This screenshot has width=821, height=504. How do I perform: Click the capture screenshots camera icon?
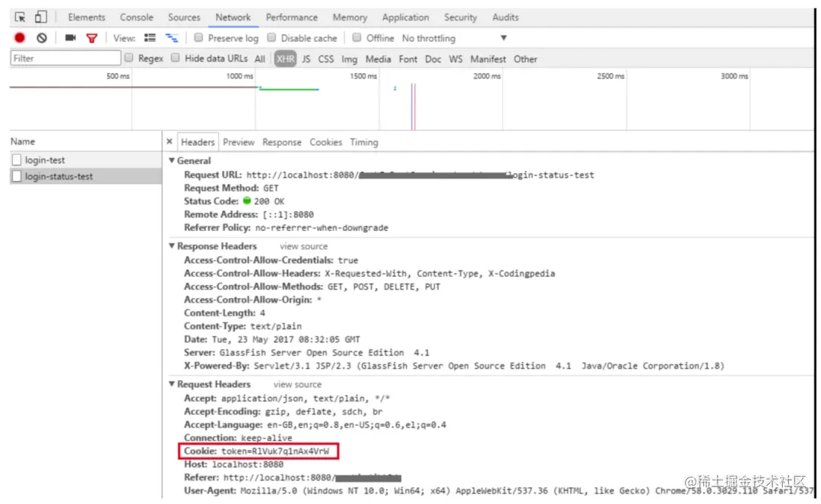point(70,38)
